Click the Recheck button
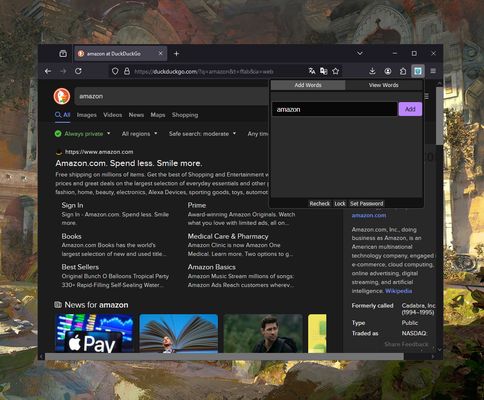The height and width of the screenshot is (400, 484). 319,203
